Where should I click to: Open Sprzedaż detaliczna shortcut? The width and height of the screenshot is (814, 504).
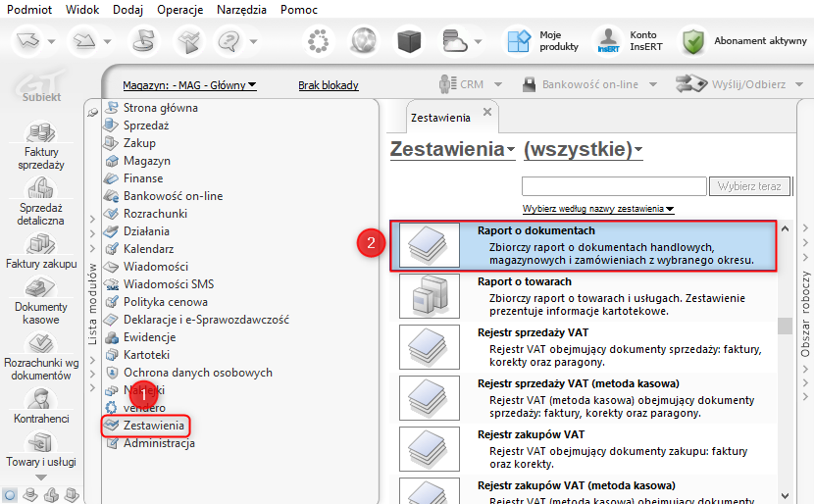[41, 201]
